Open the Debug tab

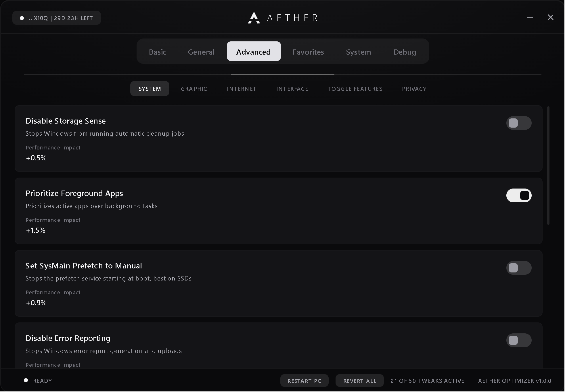click(405, 52)
